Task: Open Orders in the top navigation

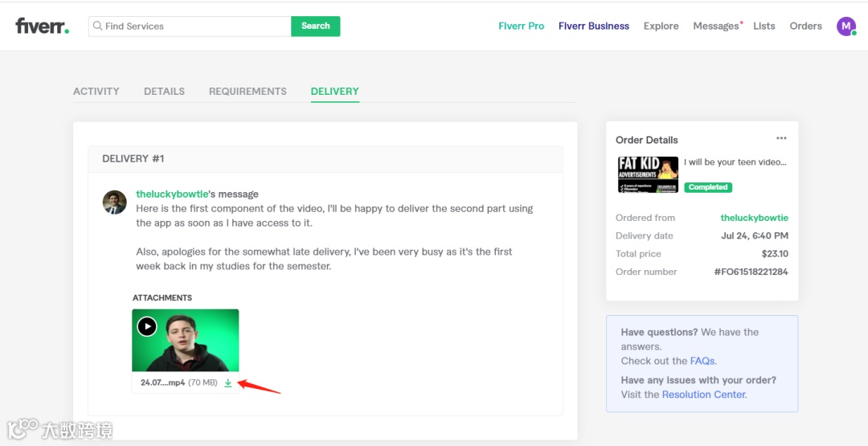Action: pyautogui.click(x=805, y=26)
